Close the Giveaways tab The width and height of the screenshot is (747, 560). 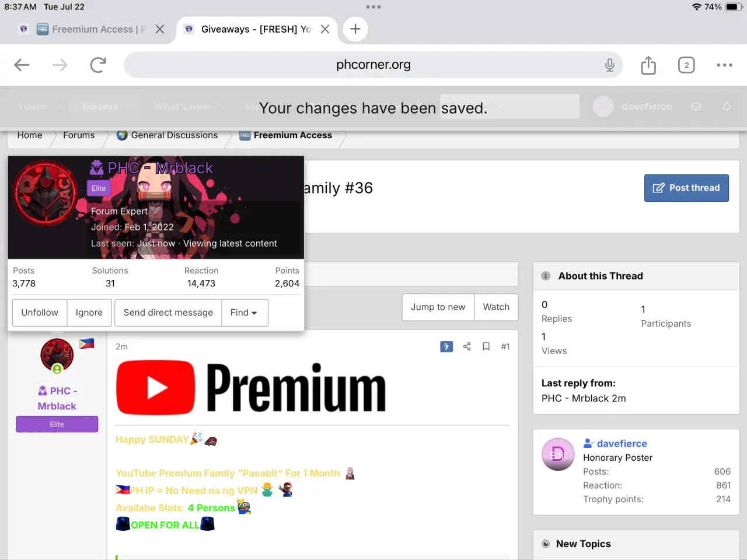(325, 29)
